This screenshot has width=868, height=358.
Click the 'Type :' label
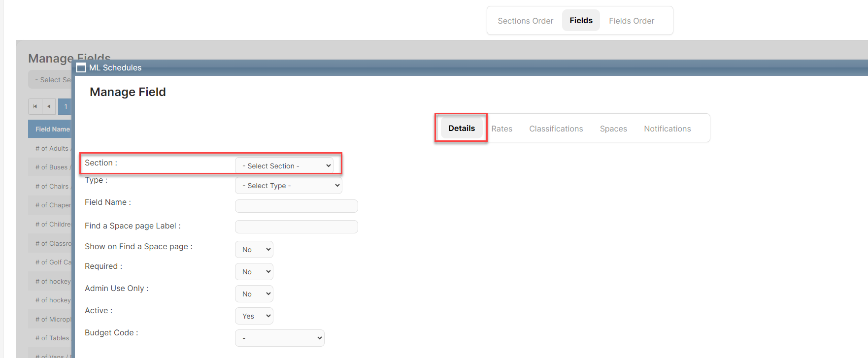[96, 180]
